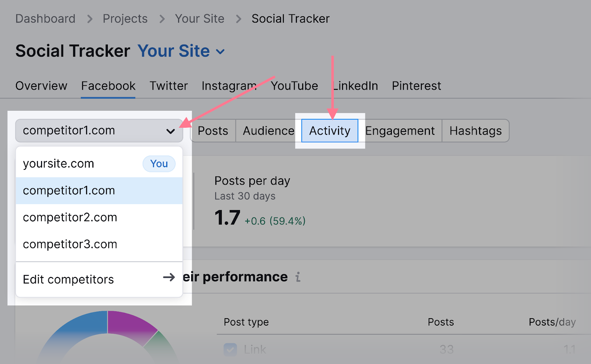The height and width of the screenshot is (364, 591).
Task: Switch to the Overview tab
Action: point(41,86)
